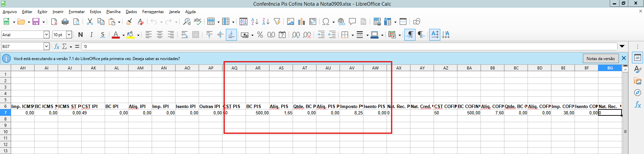Add a decimal place icon
644x154 pixels.
pos(296,35)
